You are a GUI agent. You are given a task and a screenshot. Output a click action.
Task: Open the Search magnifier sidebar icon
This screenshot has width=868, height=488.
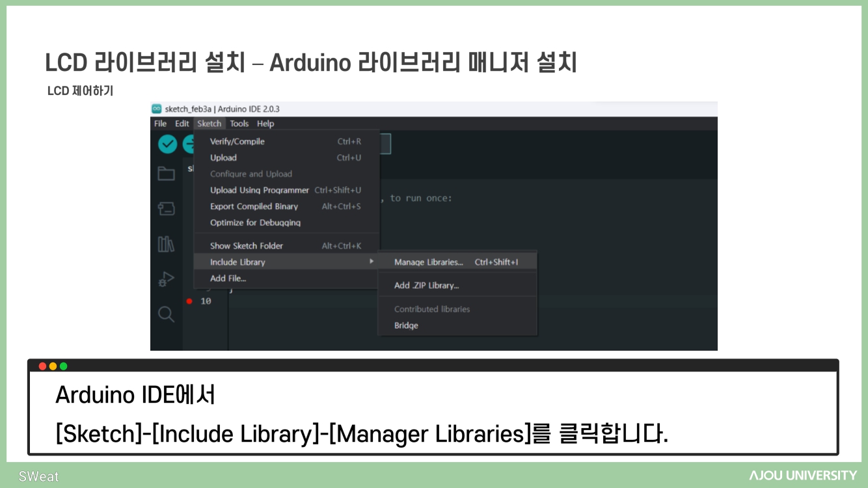pyautogui.click(x=167, y=314)
